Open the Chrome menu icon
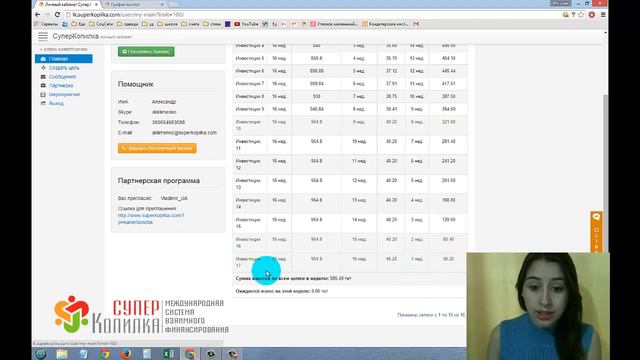The width and height of the screenshot is (640, 360). point(603,15)
